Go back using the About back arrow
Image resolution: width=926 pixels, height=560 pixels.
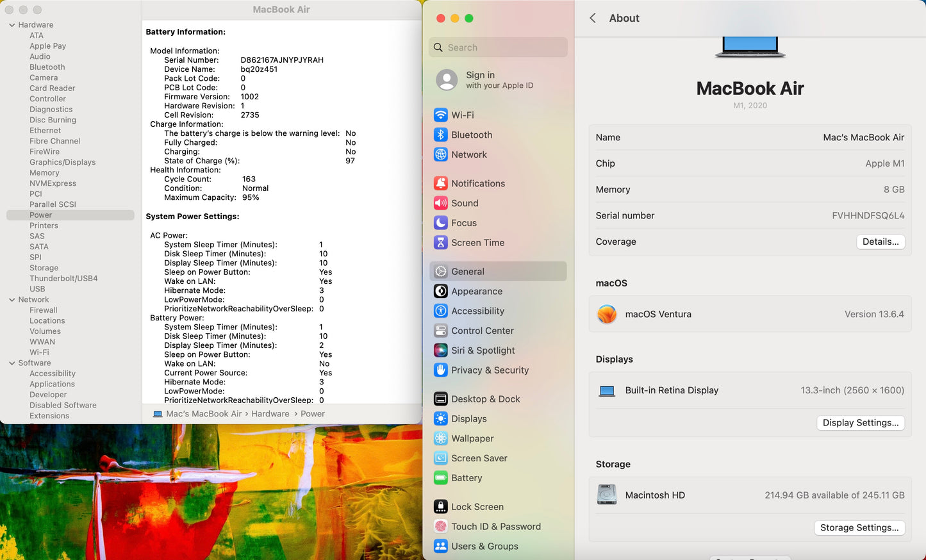tap(593, 19)
